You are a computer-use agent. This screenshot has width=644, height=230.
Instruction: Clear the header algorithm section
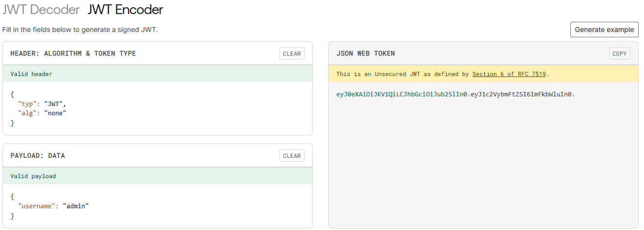[291, 54]
